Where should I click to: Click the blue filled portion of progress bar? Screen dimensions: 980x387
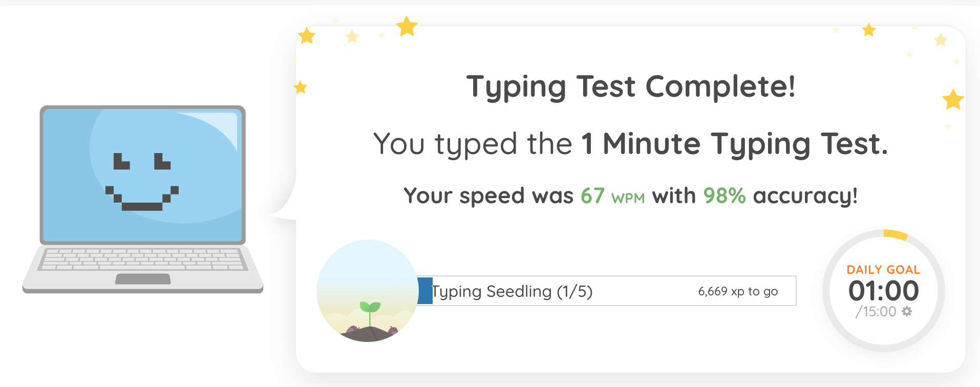(x=425, y=291)
